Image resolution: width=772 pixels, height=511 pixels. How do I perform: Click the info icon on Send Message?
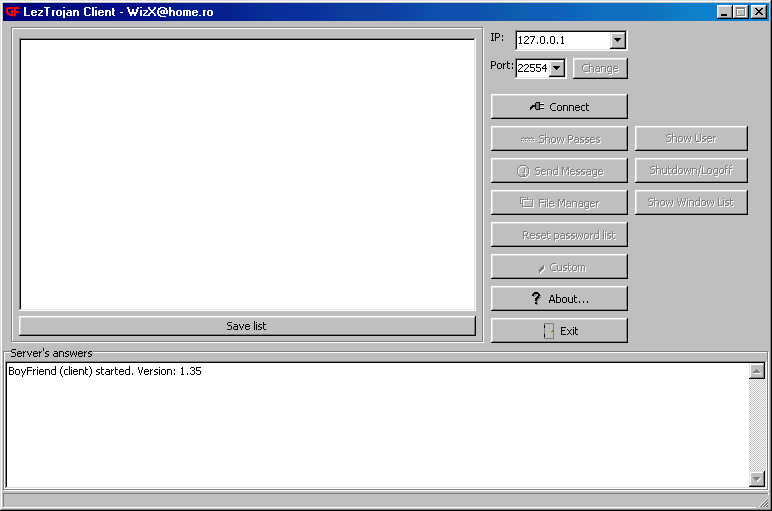tap(523, 171)
